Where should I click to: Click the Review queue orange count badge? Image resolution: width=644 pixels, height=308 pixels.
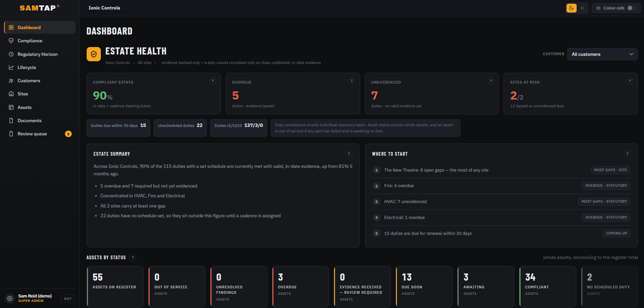(x=68, y=134)
